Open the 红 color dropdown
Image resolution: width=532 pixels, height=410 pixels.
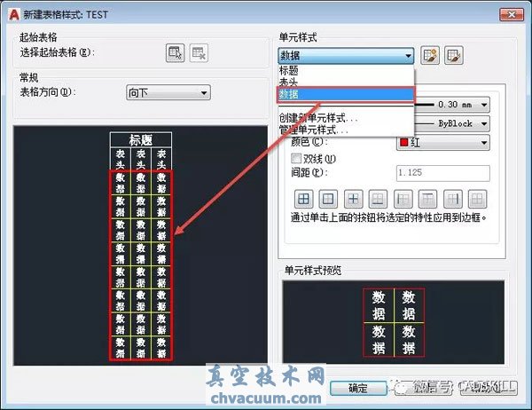[x=443, y=142]
